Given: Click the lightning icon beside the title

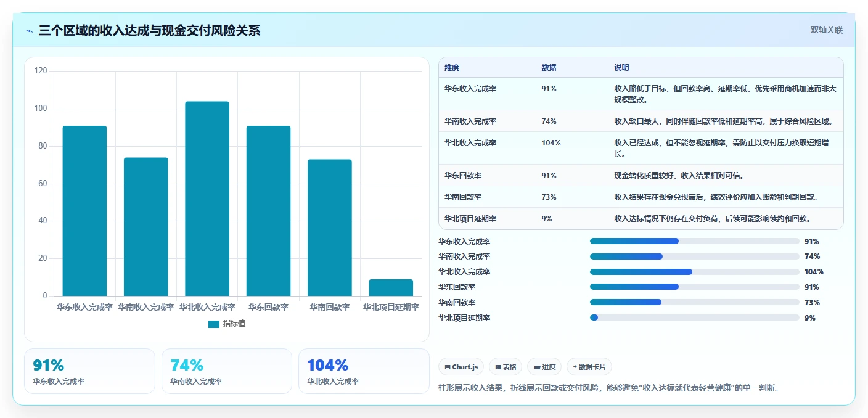Looking at the screenshot, I should click(29, 31).
